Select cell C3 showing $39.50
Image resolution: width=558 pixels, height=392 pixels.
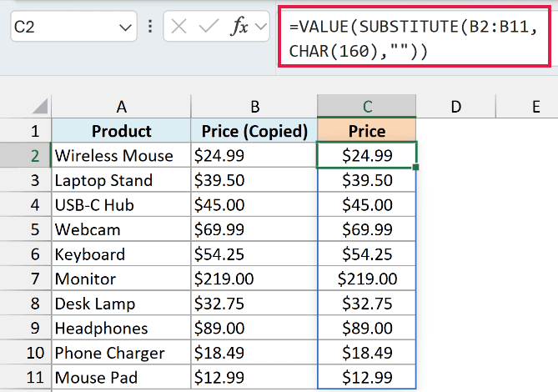click(366, 180)
